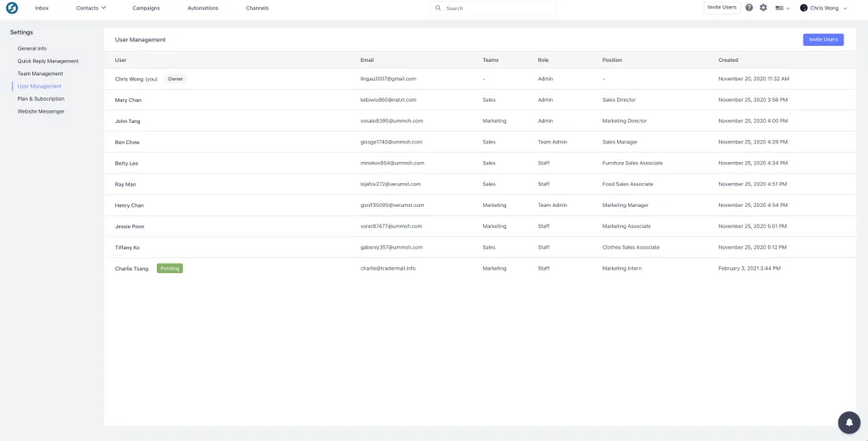Click the Pending badge for Charlie Tsang
Viewport: 868px width, 441px height.
pos(170,268)
